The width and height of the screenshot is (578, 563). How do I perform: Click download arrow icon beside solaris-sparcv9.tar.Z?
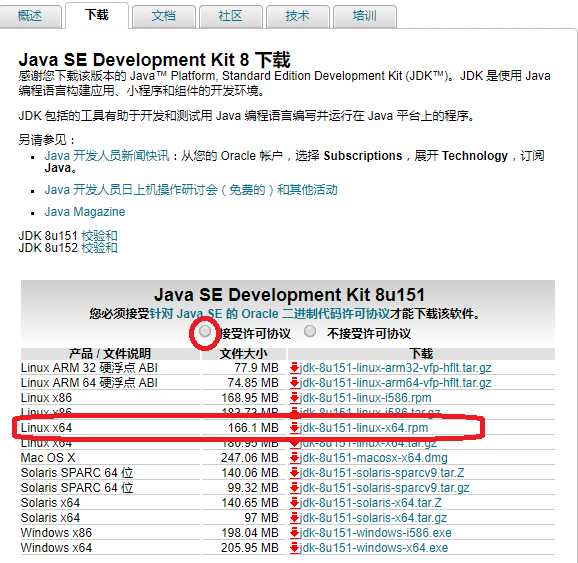point(294,473)
